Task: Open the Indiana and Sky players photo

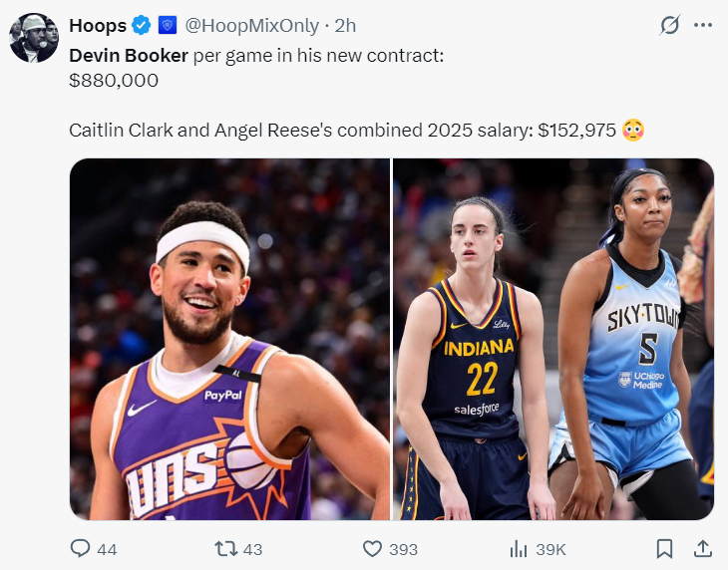Action: pos(553,339)
